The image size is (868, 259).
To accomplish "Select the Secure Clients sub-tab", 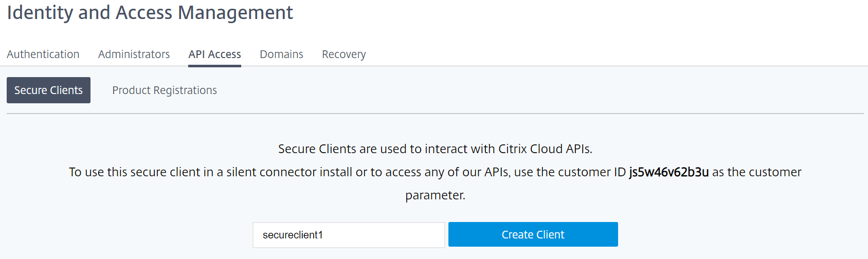I will click(x=48, y=90).
